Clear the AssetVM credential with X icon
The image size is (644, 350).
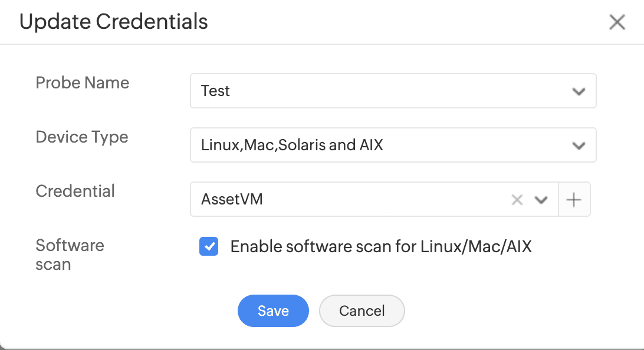(517, 200)
